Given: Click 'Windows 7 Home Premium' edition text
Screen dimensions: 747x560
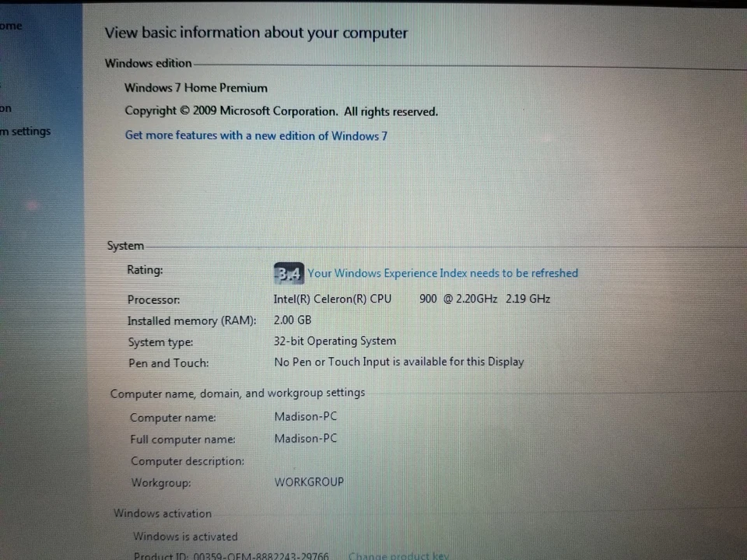Looking at the screenshot, I should [x=196, y=88].
